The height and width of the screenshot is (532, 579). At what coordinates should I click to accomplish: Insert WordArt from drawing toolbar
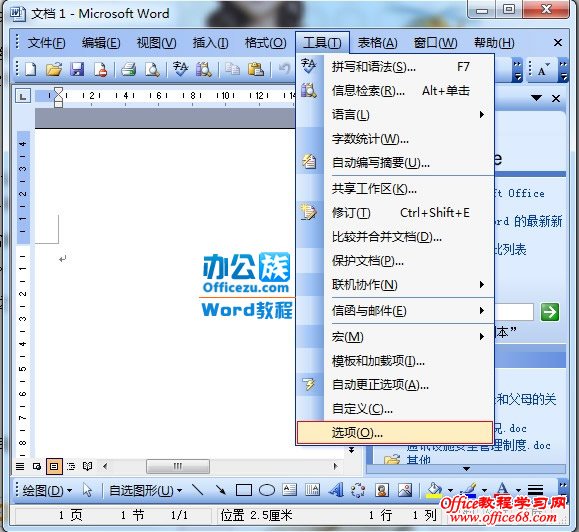click(336, 490)
